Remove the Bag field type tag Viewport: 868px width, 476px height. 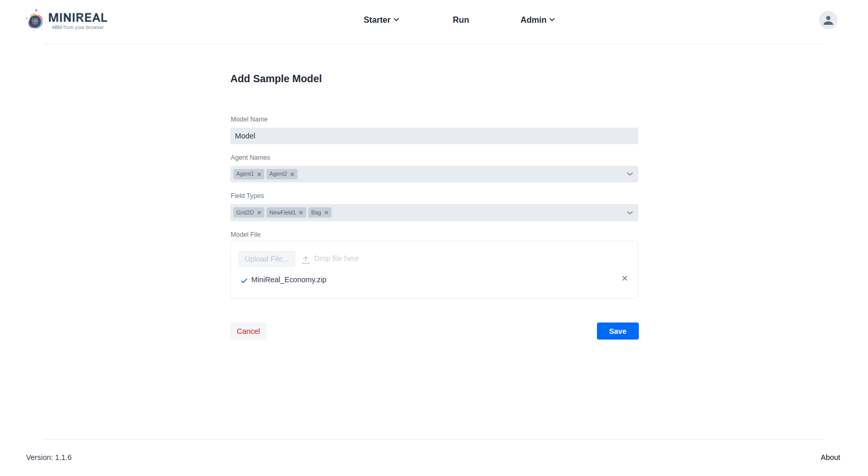click(x=326, y=212)
